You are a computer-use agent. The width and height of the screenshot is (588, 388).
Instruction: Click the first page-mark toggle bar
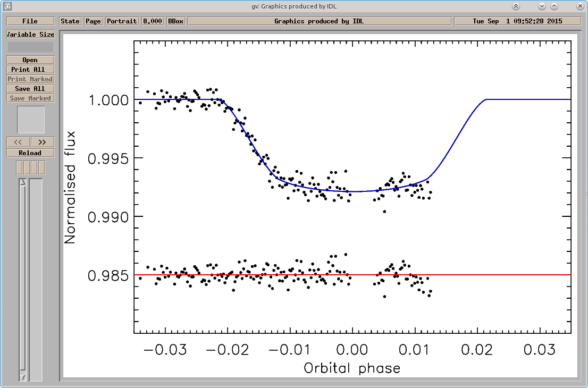coord(20,167)
